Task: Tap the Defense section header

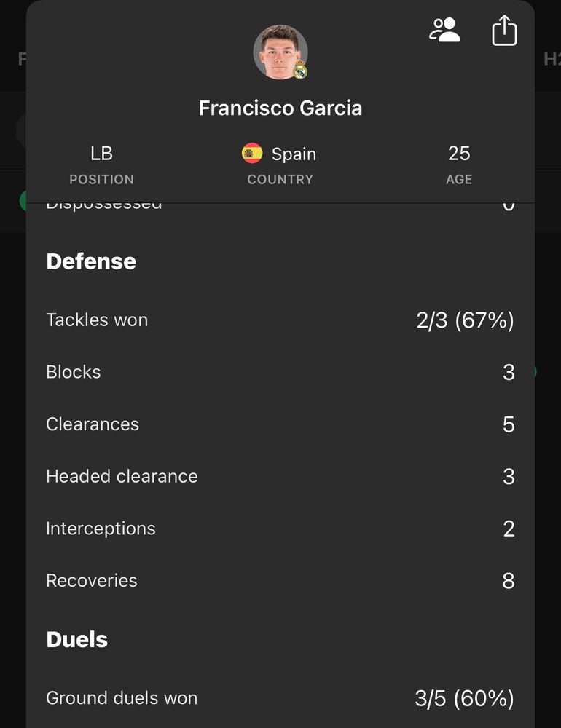Action: (x=91, y=261)
